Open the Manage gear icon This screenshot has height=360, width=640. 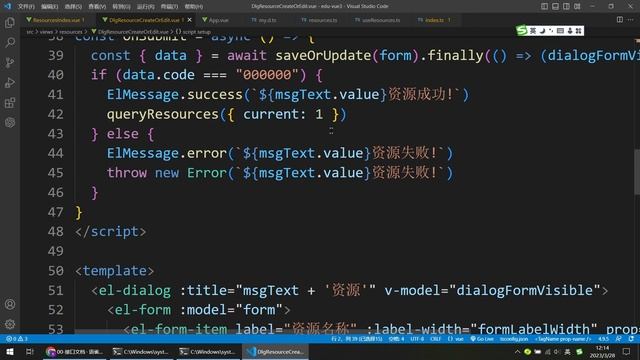point(10,324)
